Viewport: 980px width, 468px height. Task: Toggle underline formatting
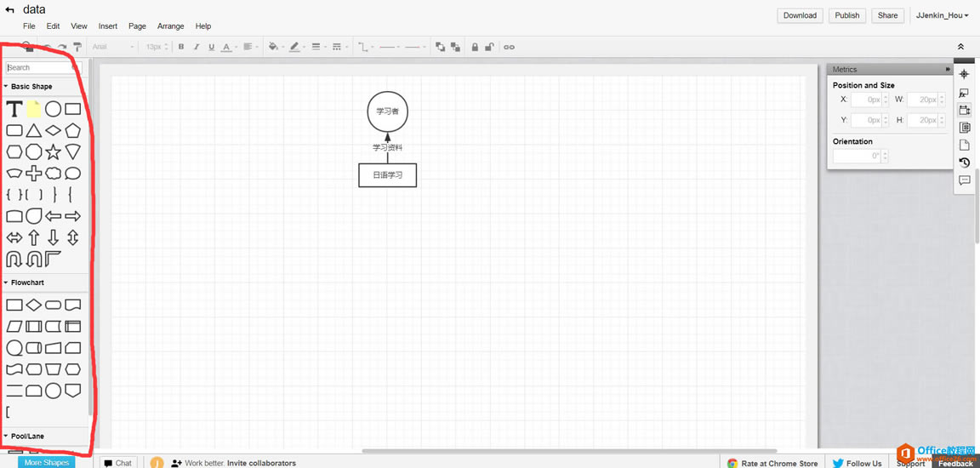click(211, 47)
